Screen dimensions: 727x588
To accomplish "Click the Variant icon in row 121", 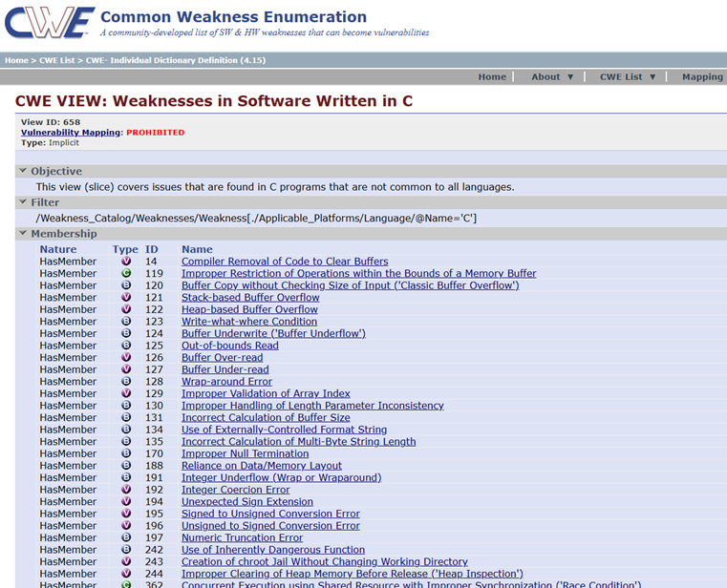I will [x=126, y=298].
